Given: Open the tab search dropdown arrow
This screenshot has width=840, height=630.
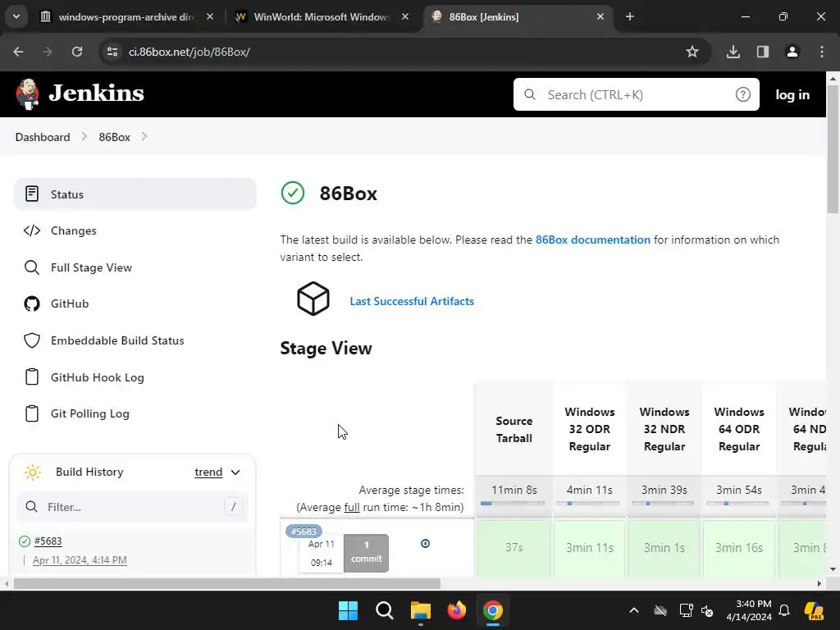Looking at the screenshot, I should [16, 16].
